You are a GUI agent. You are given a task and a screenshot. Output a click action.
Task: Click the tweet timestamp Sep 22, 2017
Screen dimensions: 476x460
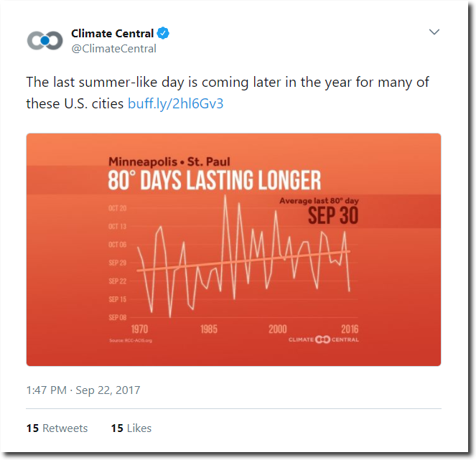[108, 390]
